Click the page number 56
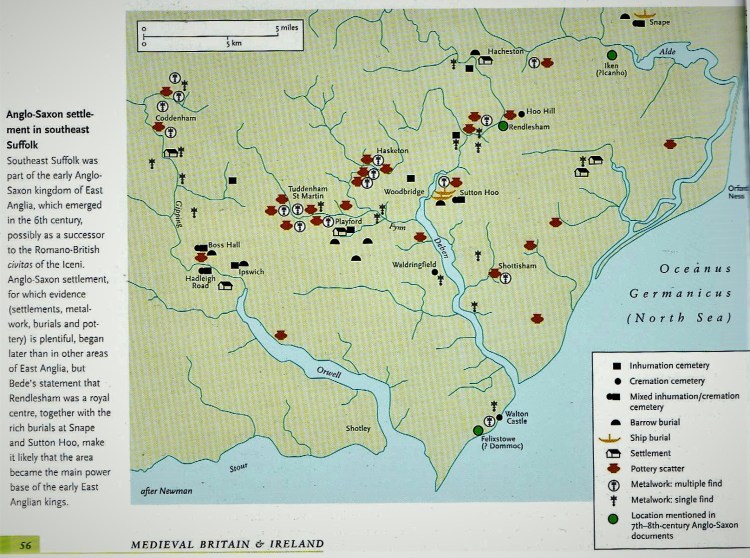The width and height of the screenshot is (750, 558). pos(25,543)
